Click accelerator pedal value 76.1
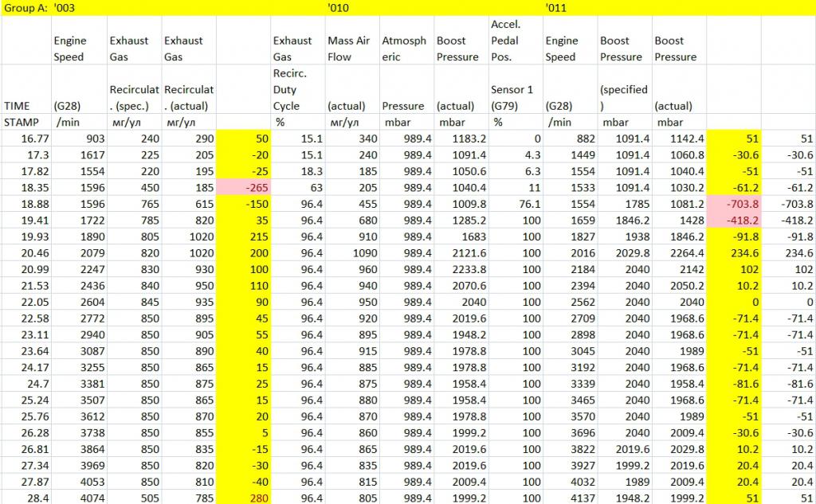Viewport: 816px width, 504px height. [516, 203]
